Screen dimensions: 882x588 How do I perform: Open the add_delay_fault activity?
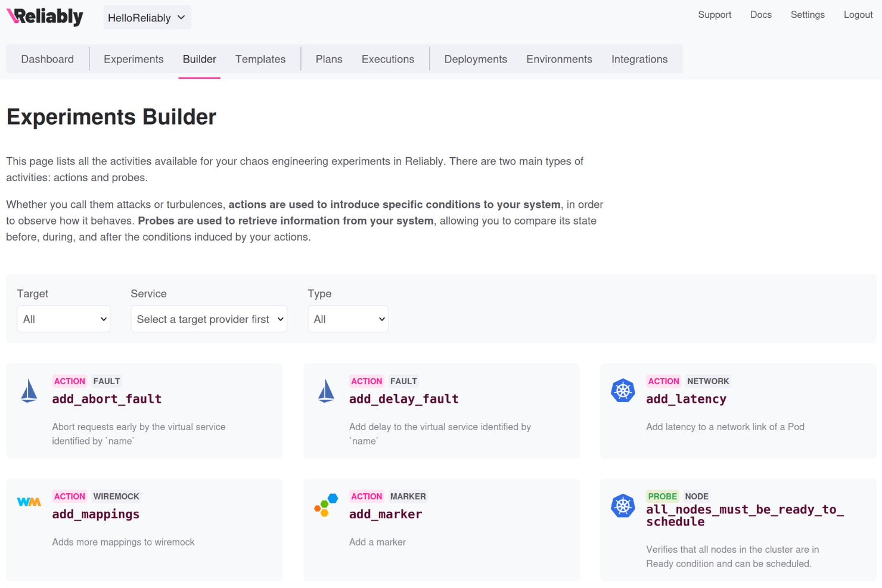(x=404, y=399)
